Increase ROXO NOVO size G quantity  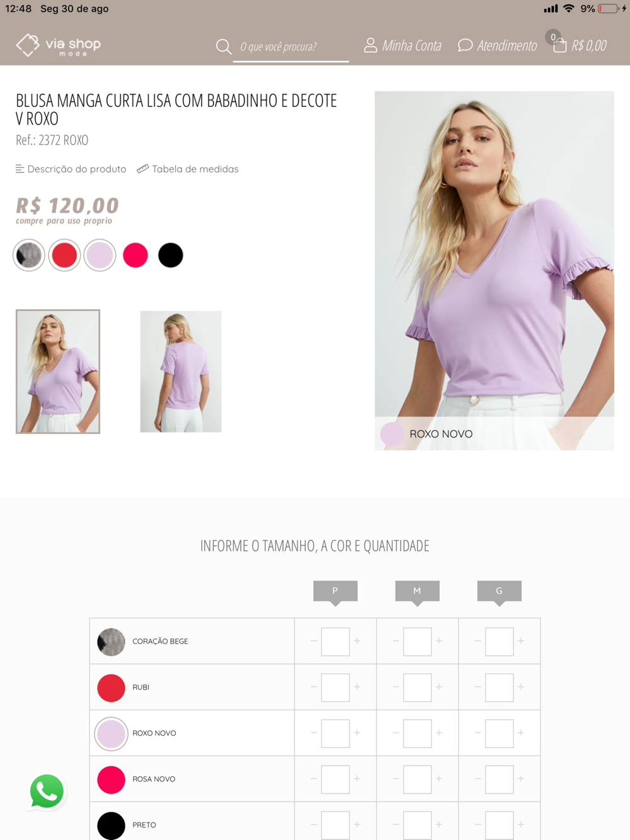point(521,733)
